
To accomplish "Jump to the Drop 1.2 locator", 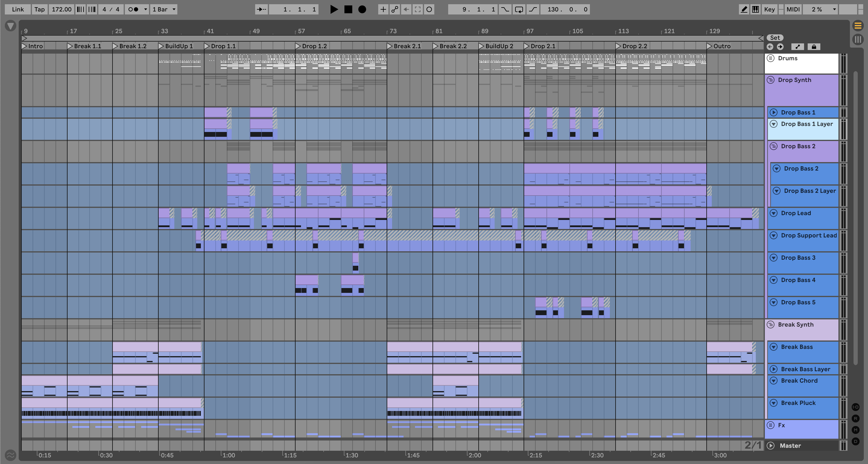I will pos(298,46).
